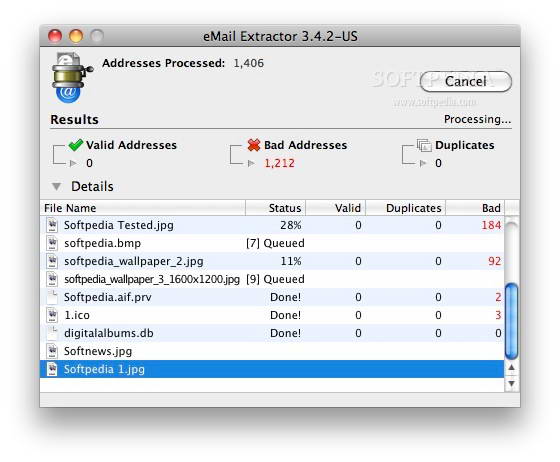Click the Duplicates stacked pages icon
Screen dimensions: 560x462
coord(424,145)
